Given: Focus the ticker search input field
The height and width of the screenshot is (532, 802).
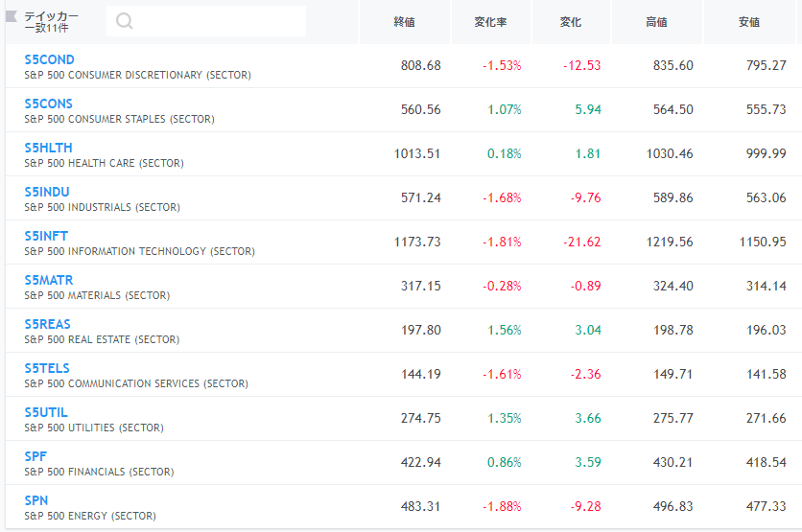Looking at the screenshot, I should pos(206,21).
